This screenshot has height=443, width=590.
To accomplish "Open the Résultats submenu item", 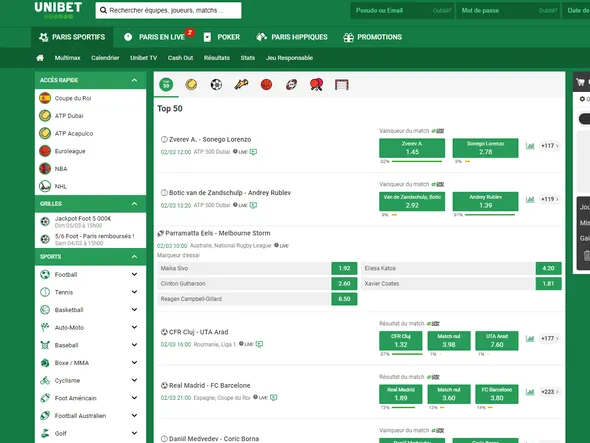I will 217,58.
